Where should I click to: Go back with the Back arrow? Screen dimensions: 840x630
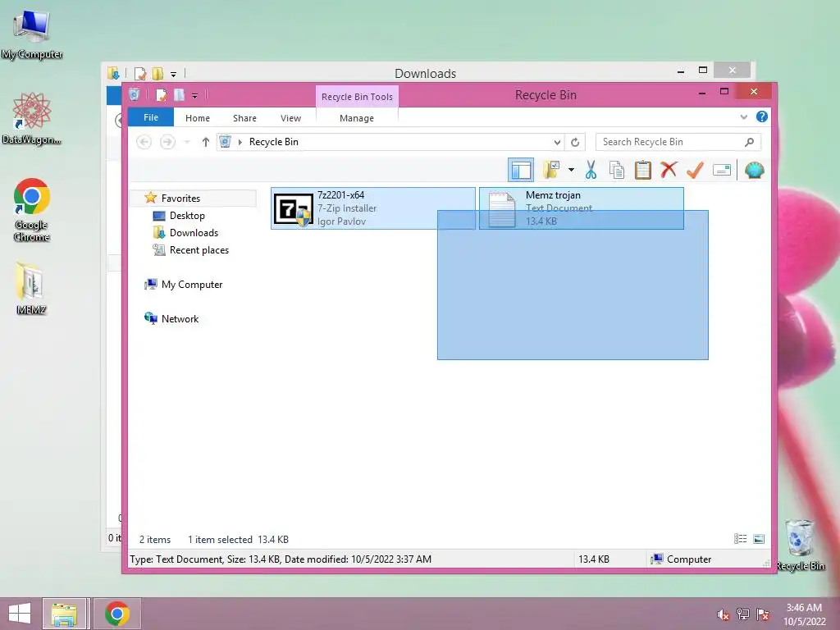[x=144, y=142]
